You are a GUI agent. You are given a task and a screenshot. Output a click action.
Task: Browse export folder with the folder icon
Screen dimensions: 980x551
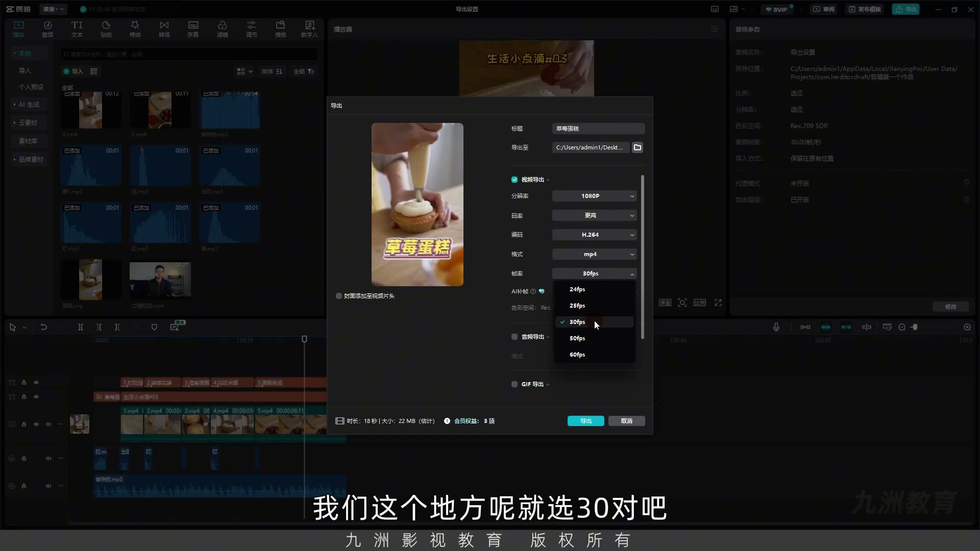click(x=638, y=147)
